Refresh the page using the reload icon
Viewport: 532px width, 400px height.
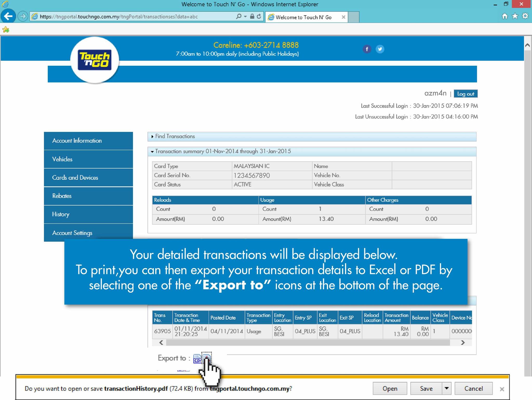(x=259, y=16)
